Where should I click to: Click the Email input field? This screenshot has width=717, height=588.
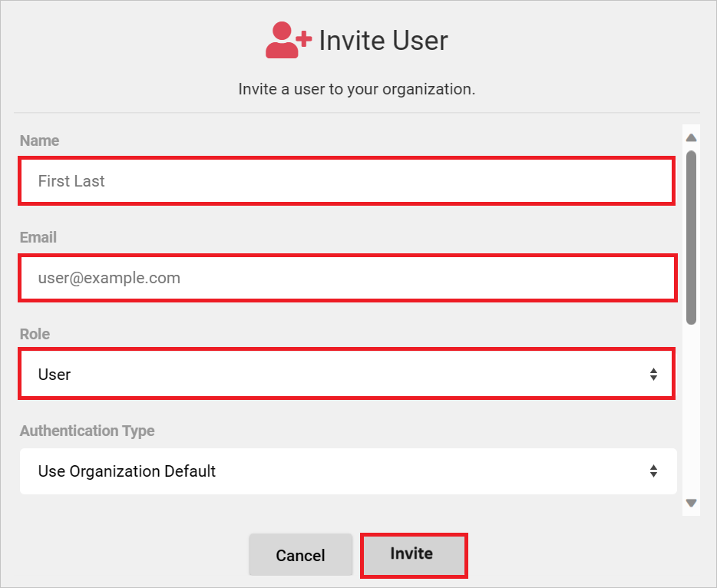point(345,278)
